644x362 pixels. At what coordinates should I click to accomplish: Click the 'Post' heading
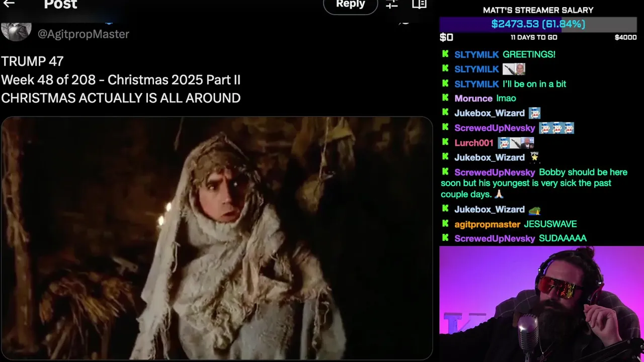coord(60,5)
